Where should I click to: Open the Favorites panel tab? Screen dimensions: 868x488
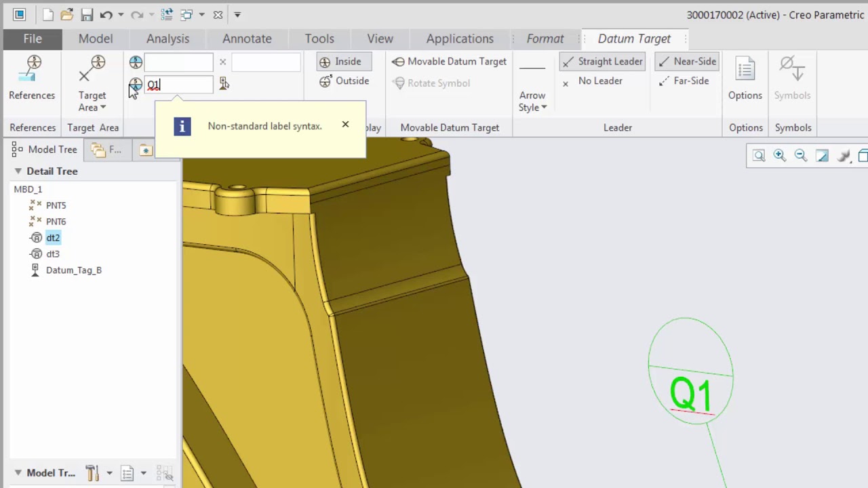[x=146, y=150]
